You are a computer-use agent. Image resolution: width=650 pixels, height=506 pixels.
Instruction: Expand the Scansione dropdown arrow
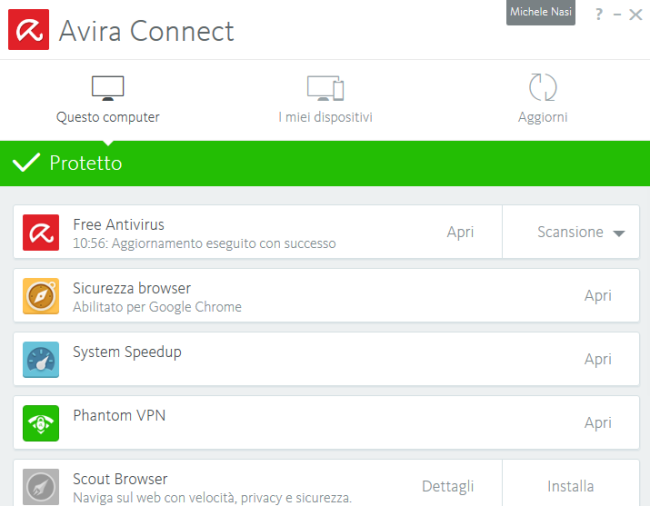tap(619, 234)
